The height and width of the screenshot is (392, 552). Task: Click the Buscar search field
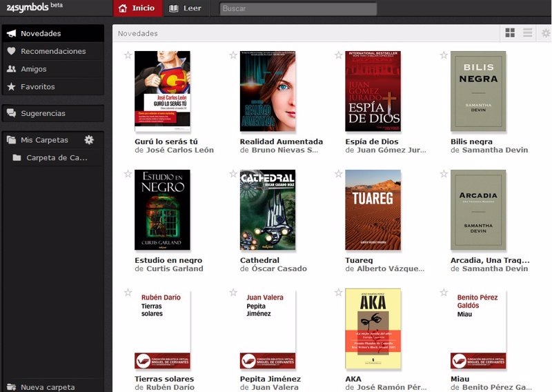298,8
